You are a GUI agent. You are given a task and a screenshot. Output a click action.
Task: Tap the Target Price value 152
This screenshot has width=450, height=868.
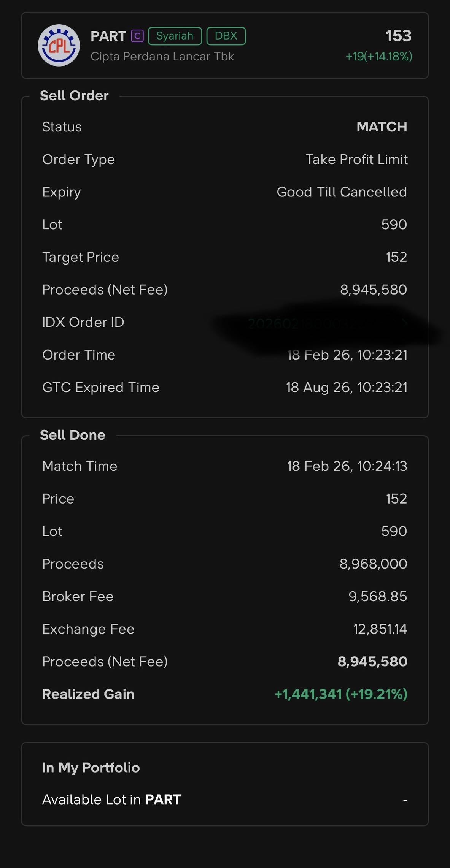click(x=396, y=257)
